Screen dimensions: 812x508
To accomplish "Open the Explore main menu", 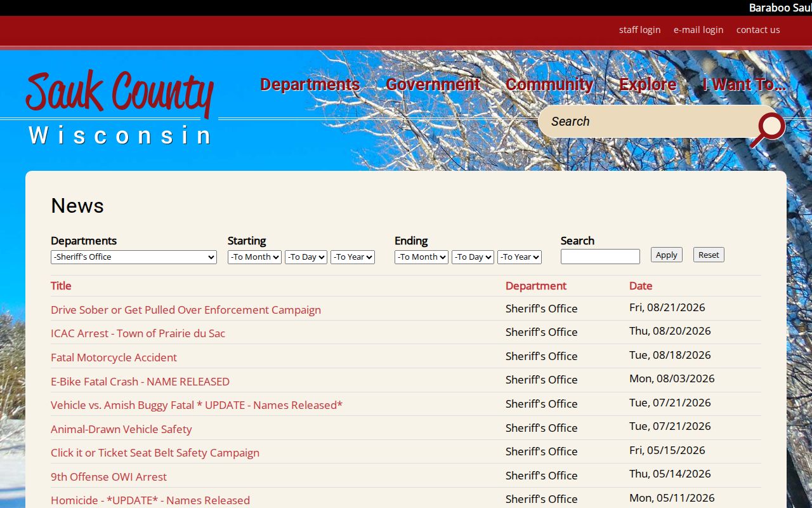I will coord(648,84).
